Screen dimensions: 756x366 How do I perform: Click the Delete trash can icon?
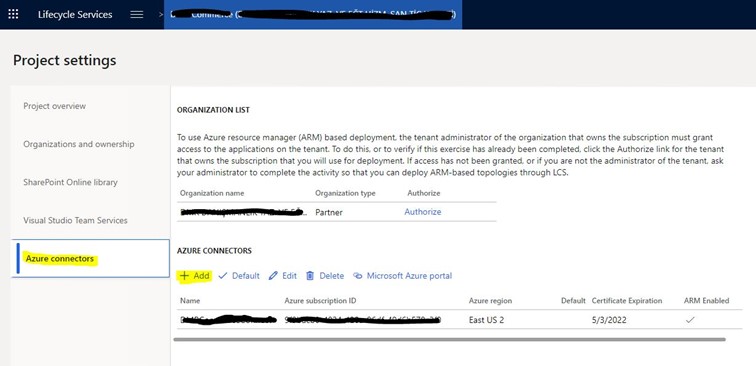click(310, 276)
